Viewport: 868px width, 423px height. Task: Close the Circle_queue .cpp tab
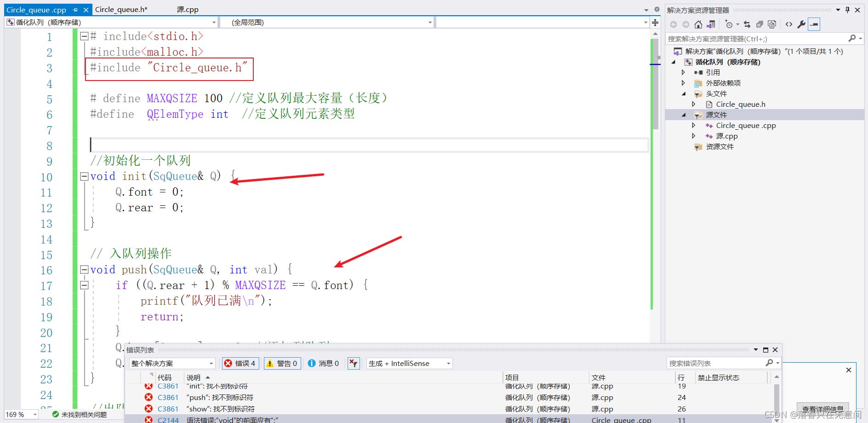(x=86, y=10)
